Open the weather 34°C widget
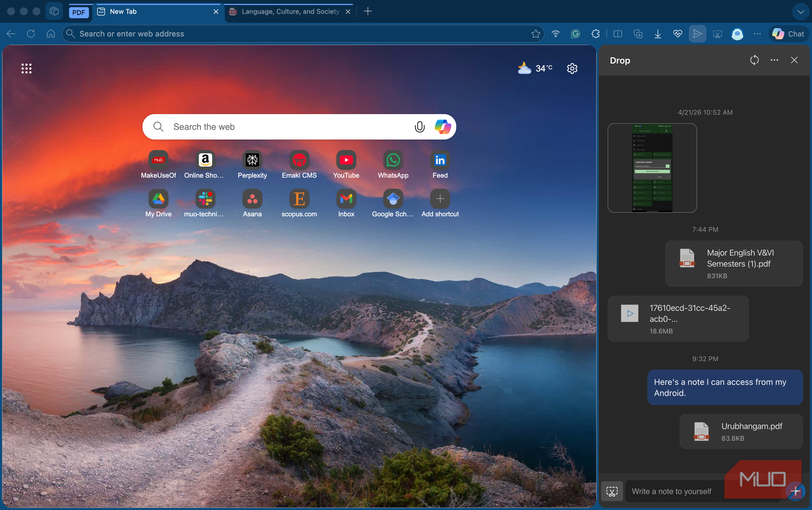The height and width of the screenshot is (510, 812). coord(535,69)
